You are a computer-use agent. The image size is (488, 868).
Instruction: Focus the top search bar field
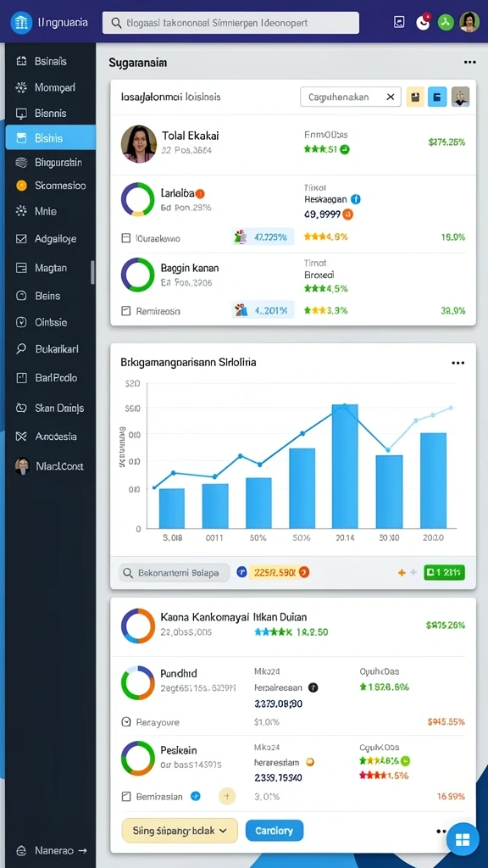tap(230, 23)
